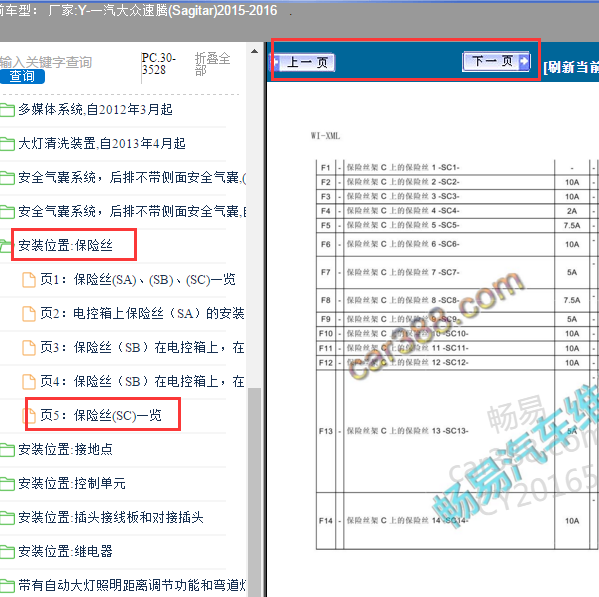Click the document icon of 页2
The image size is (599, 597).
(29, 314)
